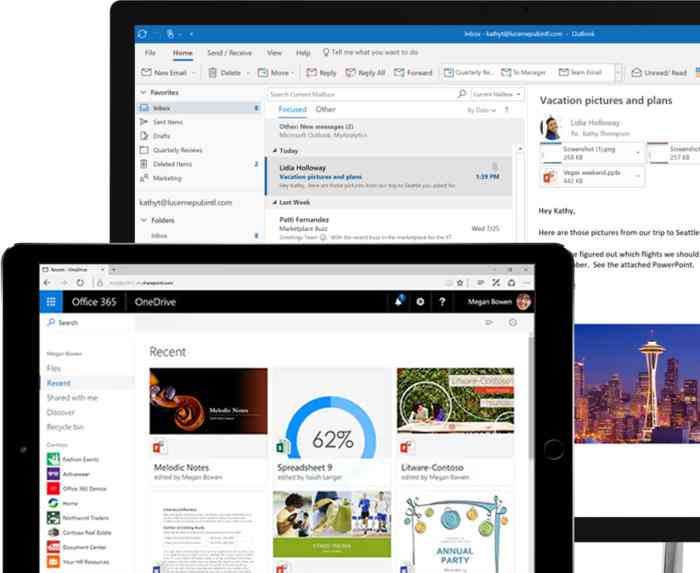Open the Office 365 app launcher waffle
700x573 pixels.
[x=51, y=302]
